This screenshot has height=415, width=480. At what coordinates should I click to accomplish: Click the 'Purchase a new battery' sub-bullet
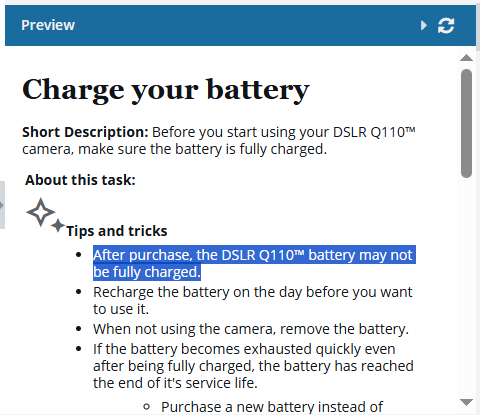click(272, 407)
